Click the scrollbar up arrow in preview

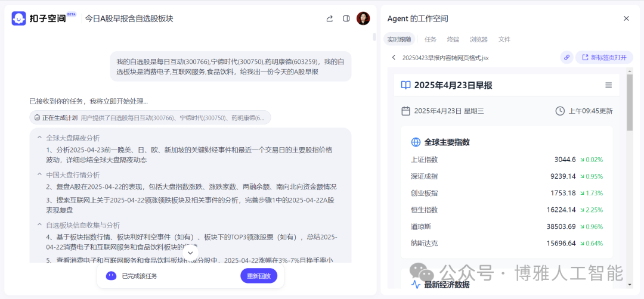coord(630,71)
